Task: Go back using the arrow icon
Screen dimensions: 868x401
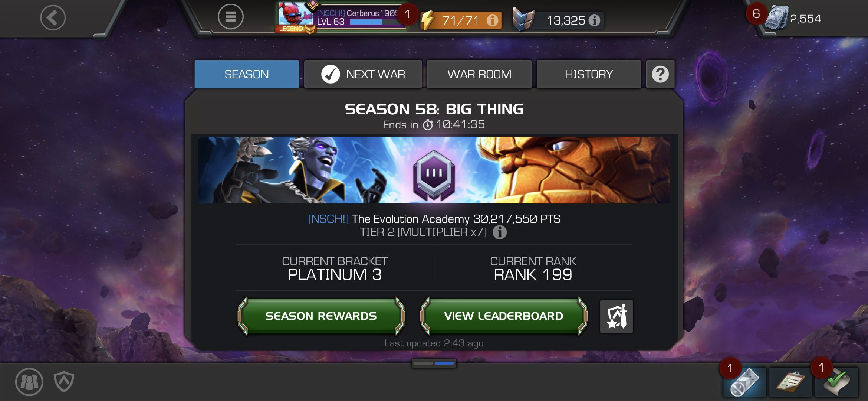Action: (53, 17)
